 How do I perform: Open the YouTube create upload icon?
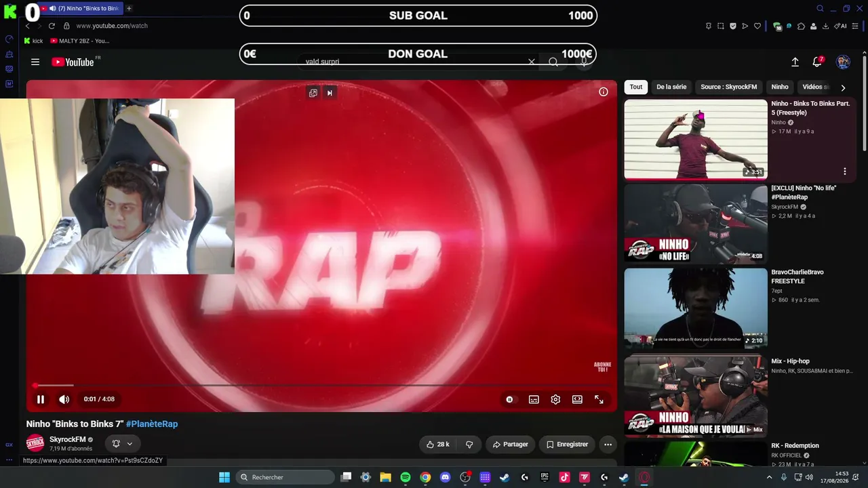pos(795,62)
